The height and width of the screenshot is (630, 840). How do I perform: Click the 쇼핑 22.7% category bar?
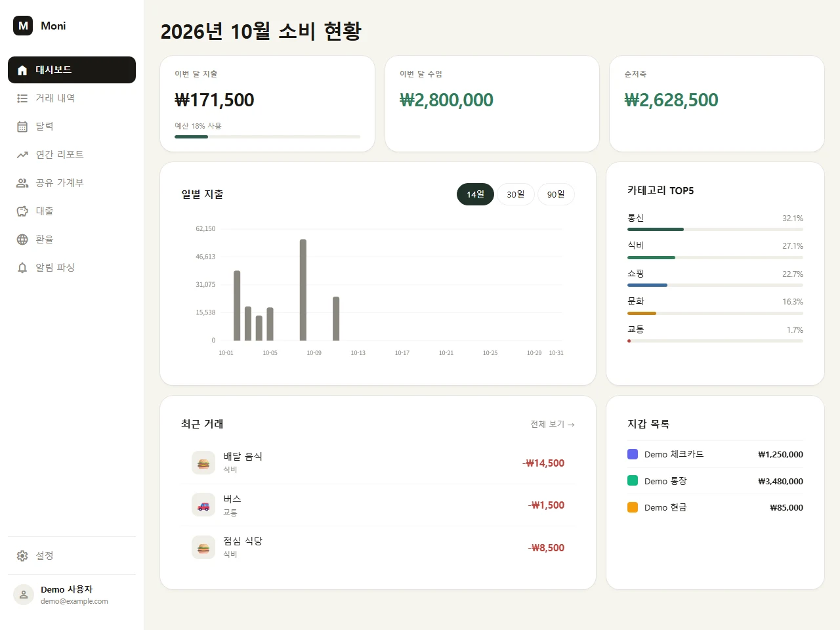tap(715, 285)
